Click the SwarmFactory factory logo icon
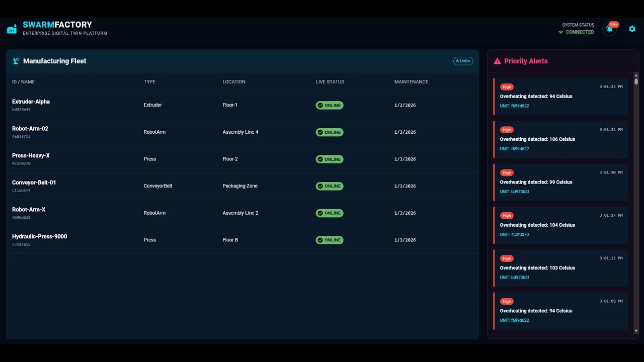Screen dimensions: 644x362 tap(12, 29)
